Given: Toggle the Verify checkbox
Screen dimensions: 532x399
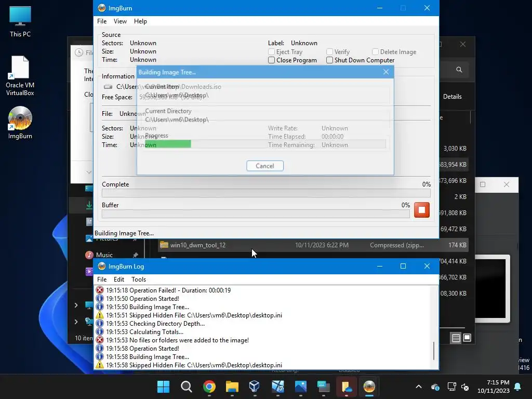Looking at the screenshot, I should click(x=329, y=52).
